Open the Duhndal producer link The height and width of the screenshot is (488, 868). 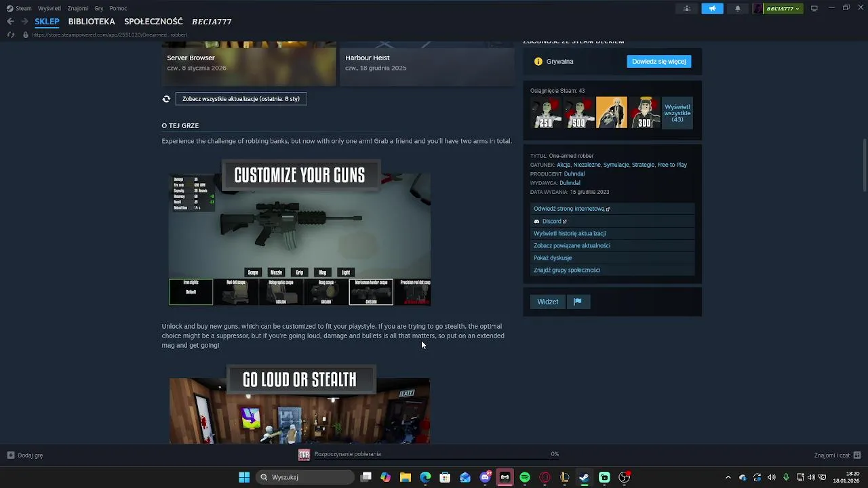(574, 174)
